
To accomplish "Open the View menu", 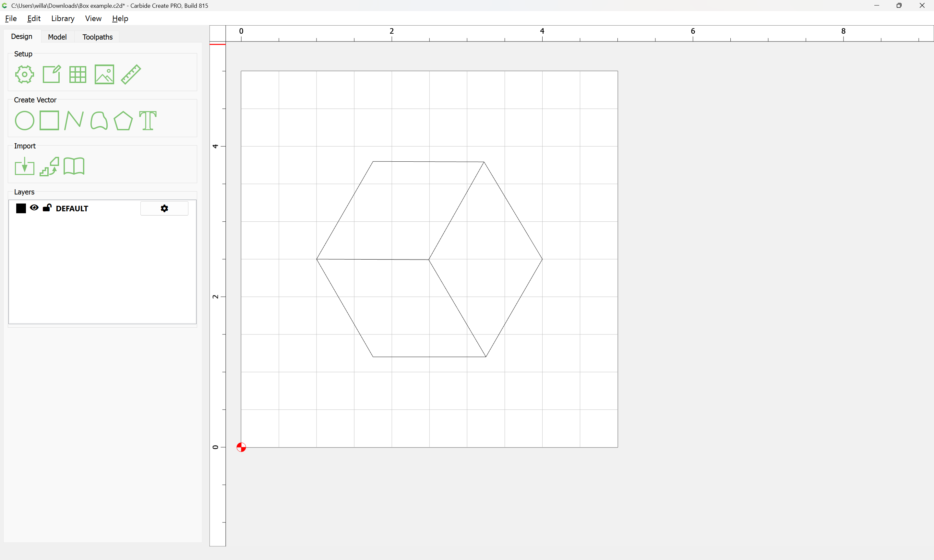I will [93, 18].
